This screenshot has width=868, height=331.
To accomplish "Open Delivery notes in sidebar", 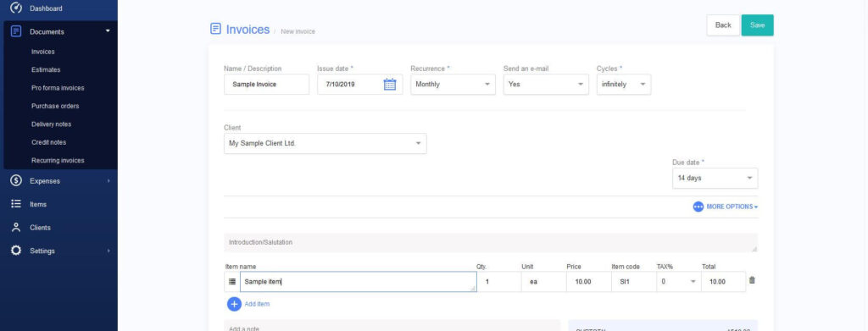I will (x=52, y=124).
